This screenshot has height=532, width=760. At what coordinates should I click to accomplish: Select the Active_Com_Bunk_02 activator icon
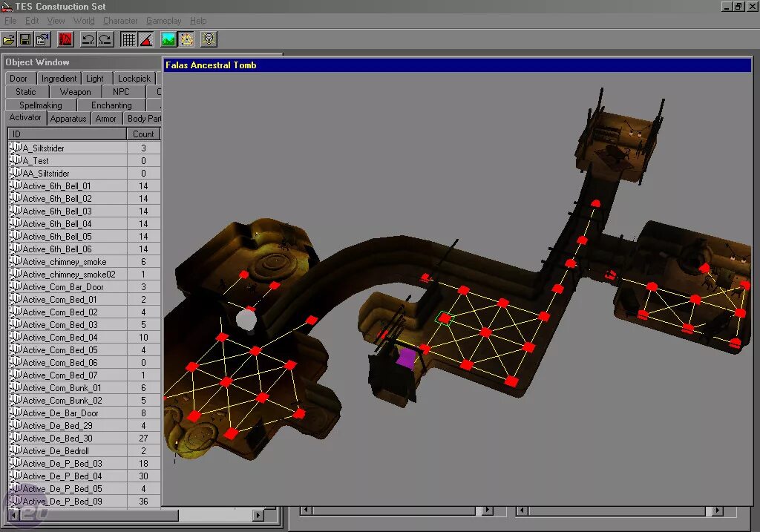coord(16,399)
